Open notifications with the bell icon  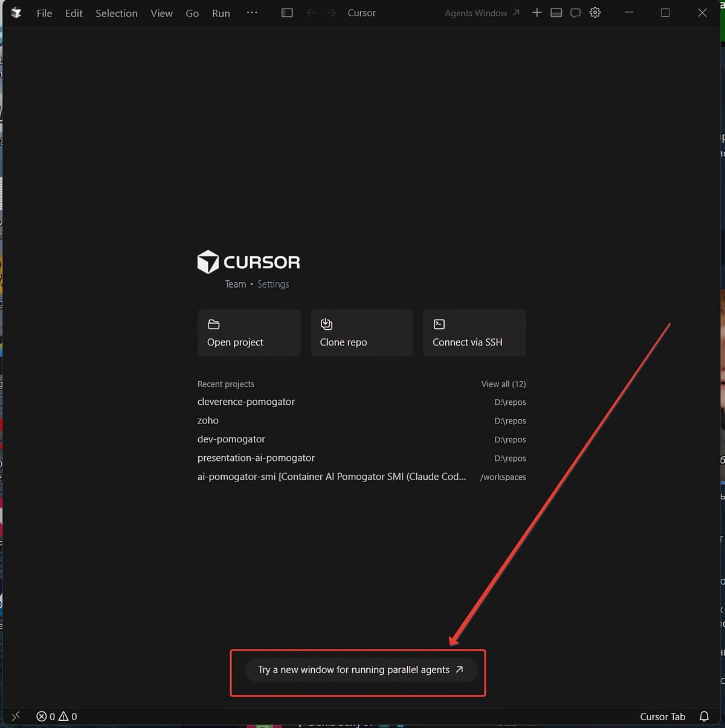[x=704, y=717]
